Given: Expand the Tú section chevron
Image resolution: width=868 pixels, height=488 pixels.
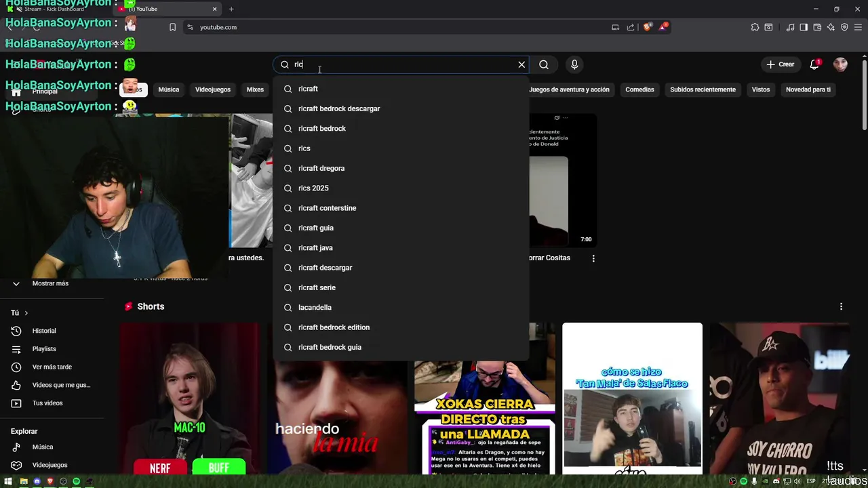Looking at the screenshot, I should coord(26,313).
